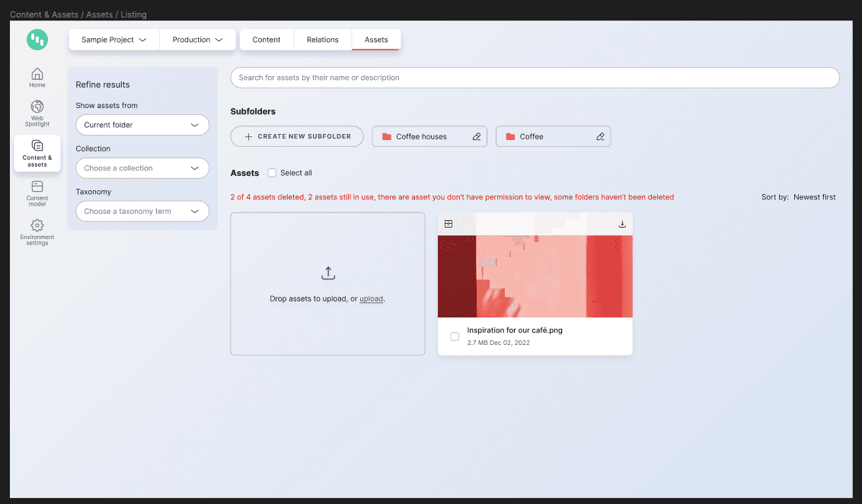The width and height of the screenshot is (862, 504).
Task: Switch to the Content tab
Action: coord(267,40)
